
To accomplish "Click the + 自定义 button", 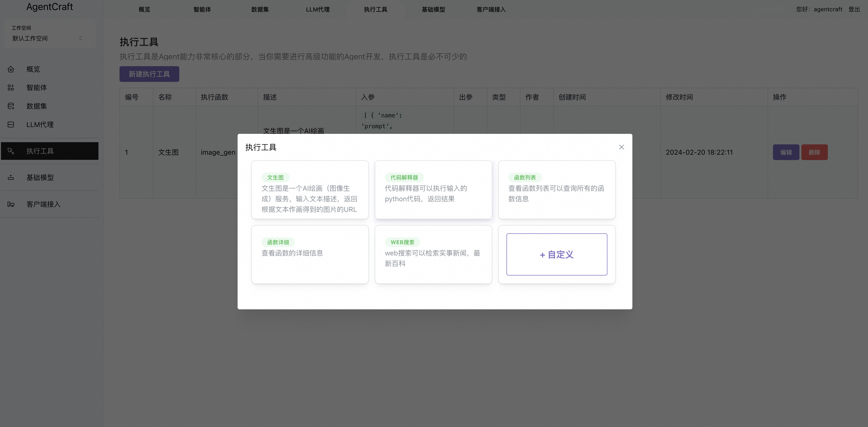I will click(x=557, y=254).
